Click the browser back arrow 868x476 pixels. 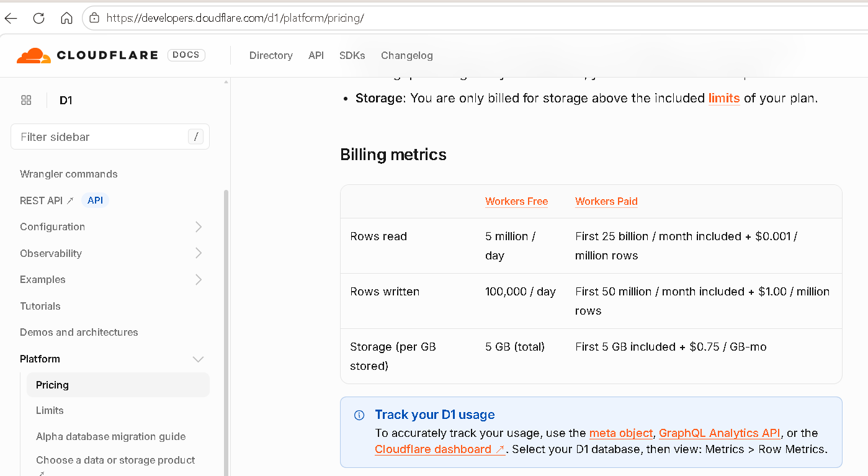11,18
